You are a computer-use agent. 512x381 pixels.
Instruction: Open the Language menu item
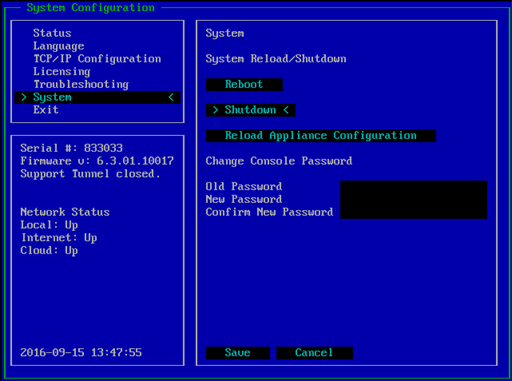click(59, 46)
